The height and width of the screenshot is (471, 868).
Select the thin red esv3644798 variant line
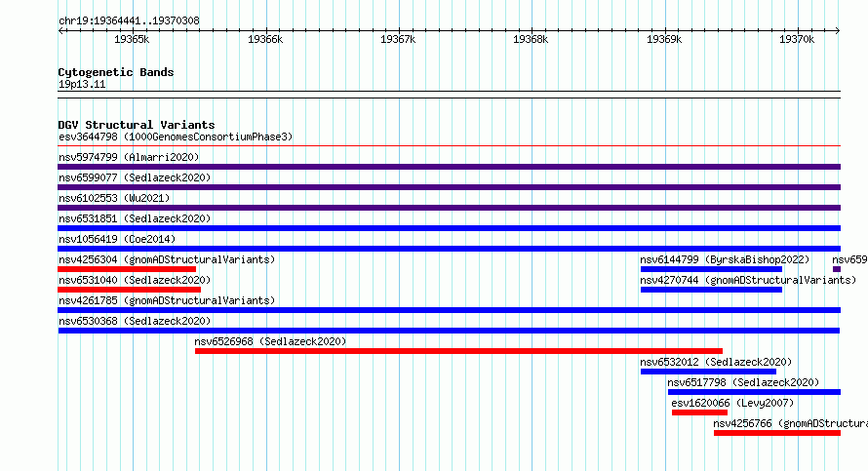tap(449, 145)
